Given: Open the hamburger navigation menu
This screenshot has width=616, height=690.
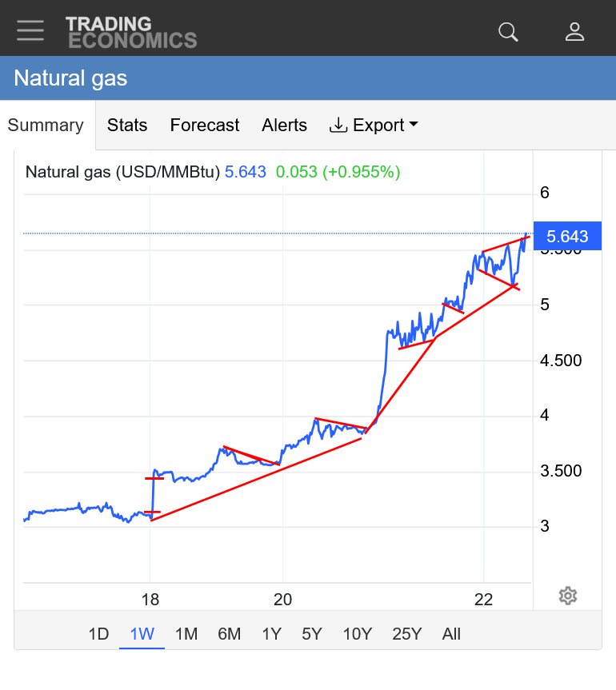Looking at the screenshot, I should 30,30.
